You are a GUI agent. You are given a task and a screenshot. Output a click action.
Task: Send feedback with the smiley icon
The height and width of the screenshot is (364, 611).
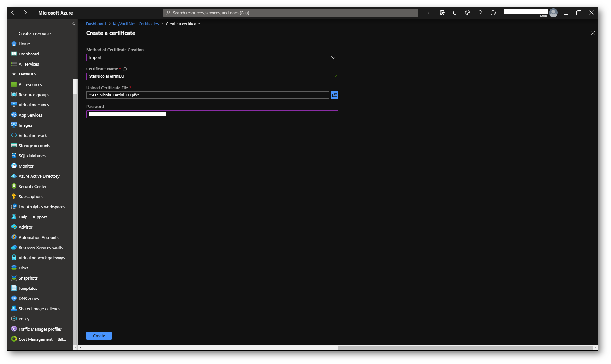(493, 13)
